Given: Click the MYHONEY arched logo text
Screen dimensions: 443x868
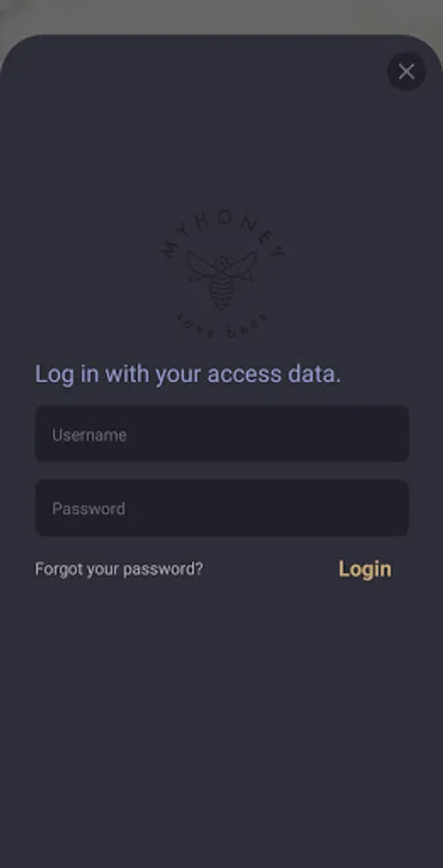Looking at the screenshot, I should pyautogui.click(x=222, y=233).
